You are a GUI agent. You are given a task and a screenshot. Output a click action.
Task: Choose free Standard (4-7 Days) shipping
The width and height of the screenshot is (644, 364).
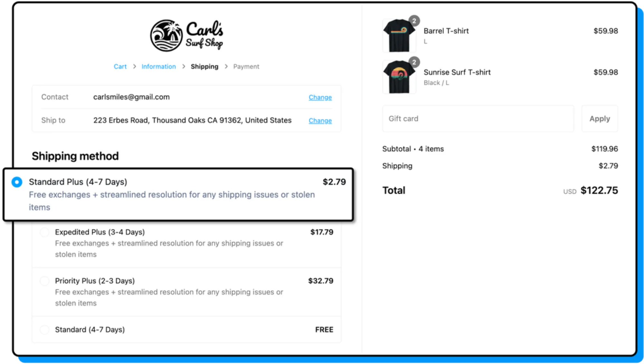tap(44, 330)
